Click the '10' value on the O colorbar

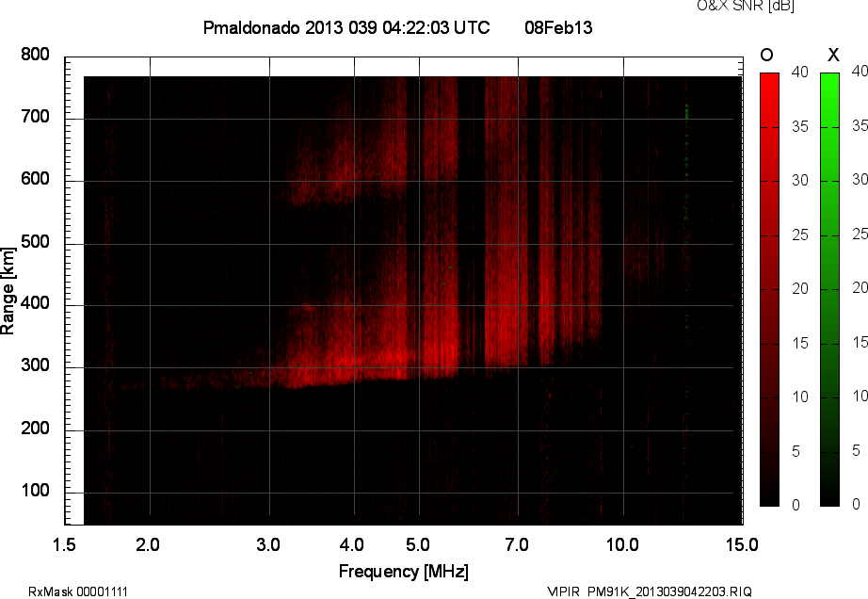(x=800, y=397)
